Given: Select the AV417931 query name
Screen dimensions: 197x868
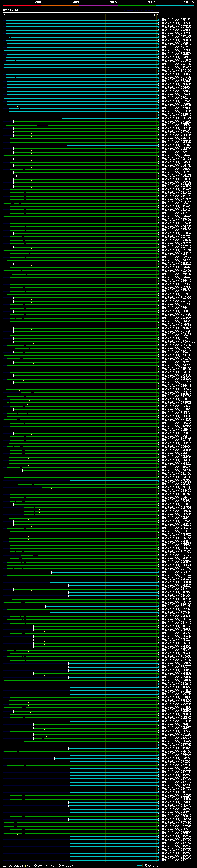Looking at the screenshot, I should (x=11, y=10).
